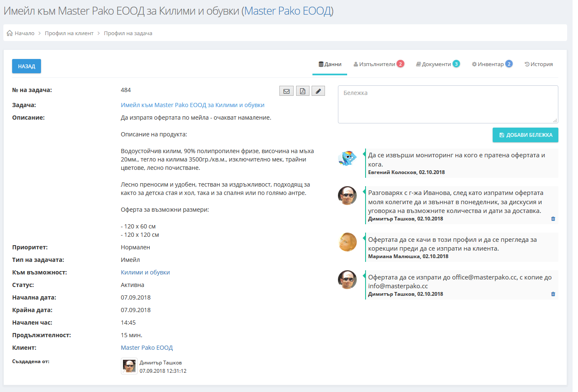This screenshot has height=392, width=578.
Task: Click the blue badge 2 on Инвентар
Action: pyautogui.click(x=509, y=64)
